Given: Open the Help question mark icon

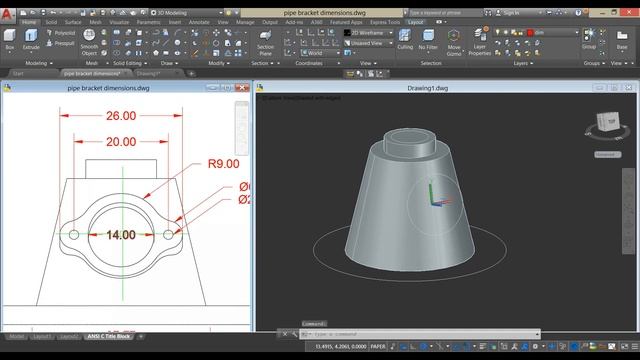Looking at the screenshot, I should coord(578,13).
